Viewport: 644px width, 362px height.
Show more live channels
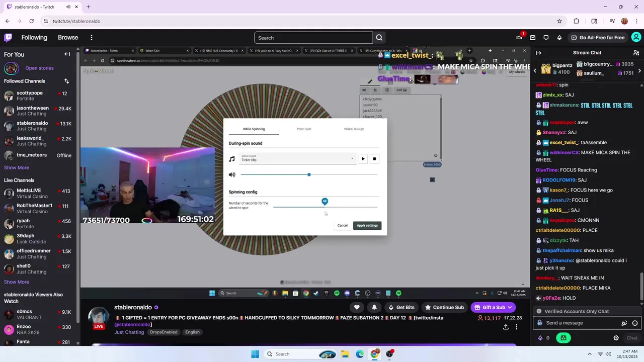point(17,282)
